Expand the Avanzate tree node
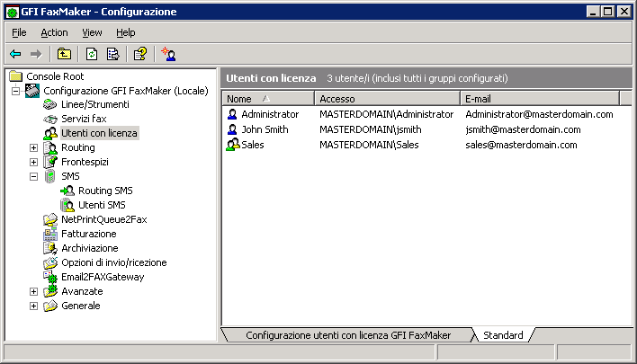 point(33,291)
